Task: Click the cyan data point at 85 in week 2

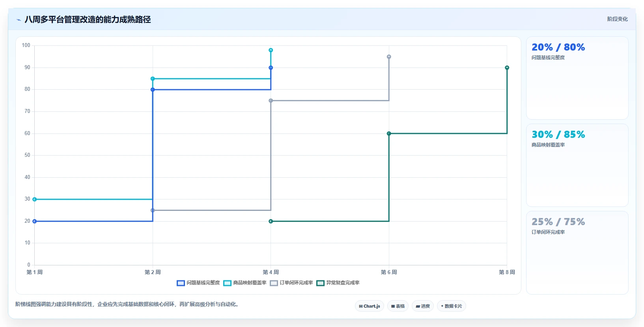Action: pos(153,79)
